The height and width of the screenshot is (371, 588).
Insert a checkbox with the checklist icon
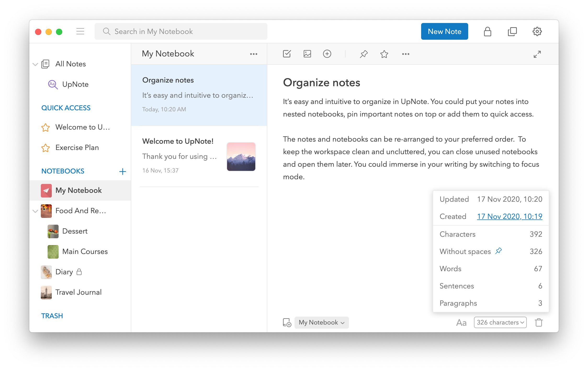coord(287,54)
